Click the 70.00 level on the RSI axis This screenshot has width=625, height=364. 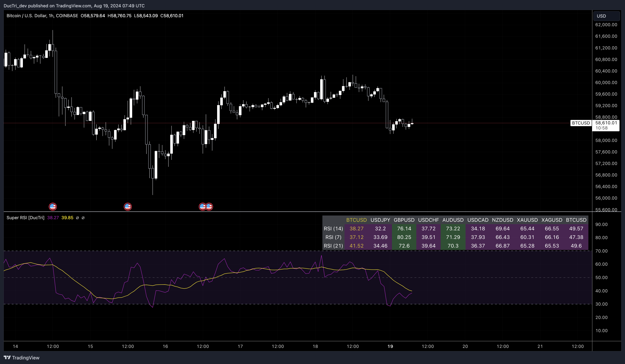coord(601,251)
